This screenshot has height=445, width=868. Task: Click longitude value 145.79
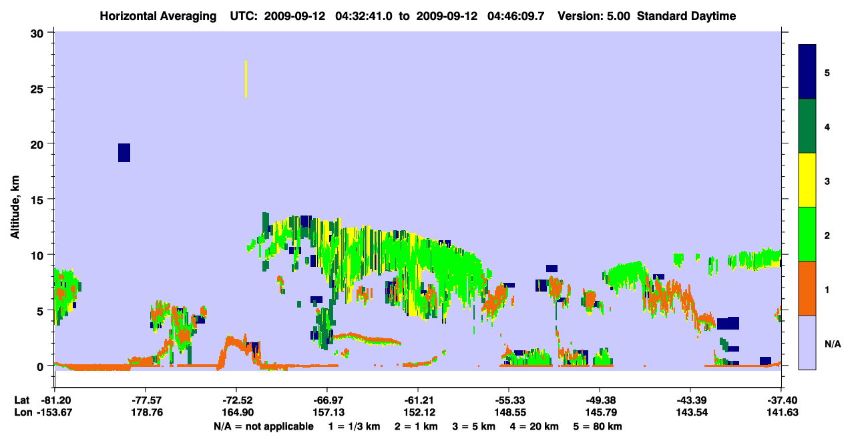point(600,413)
